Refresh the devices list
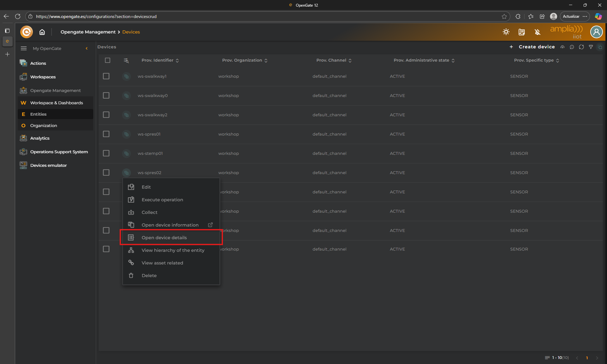 click(581, 47)
